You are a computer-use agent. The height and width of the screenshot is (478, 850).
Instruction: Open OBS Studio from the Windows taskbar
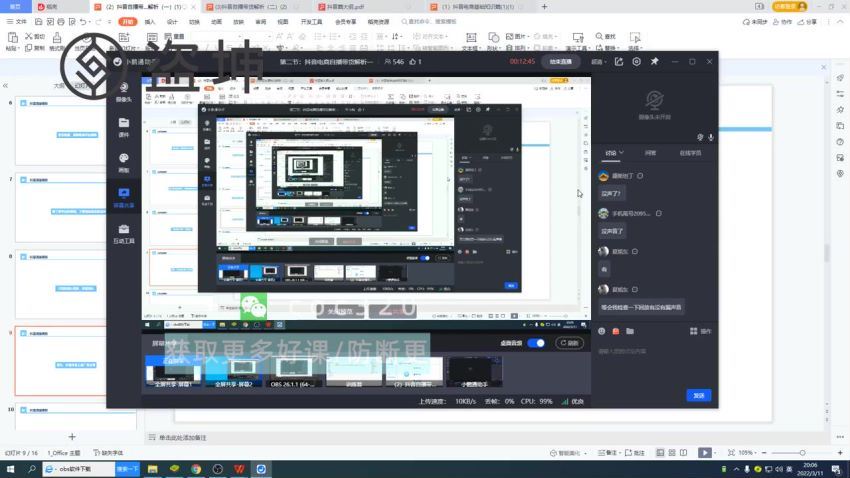(x=217, y=469)
